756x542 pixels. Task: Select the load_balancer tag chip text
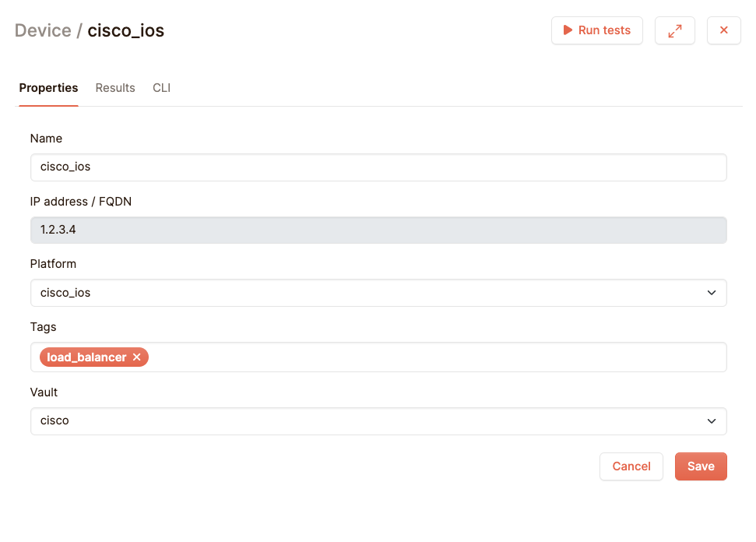86,357
